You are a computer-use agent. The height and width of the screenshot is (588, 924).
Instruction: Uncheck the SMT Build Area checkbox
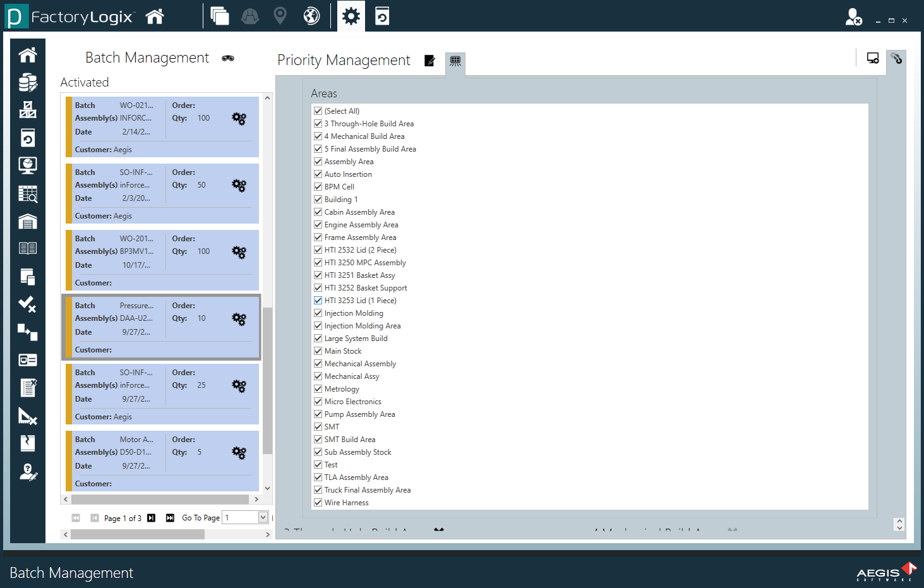click(318, 440)
